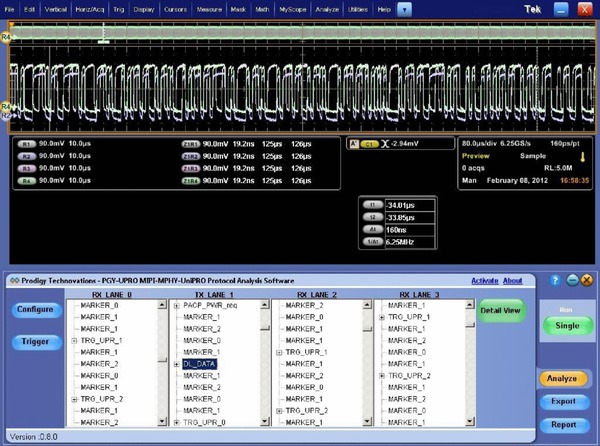The height and width of the screenshot is (446, 600).
Task: Click TX LANE 1 scrollbar up arrow
Action: [265, 304]
